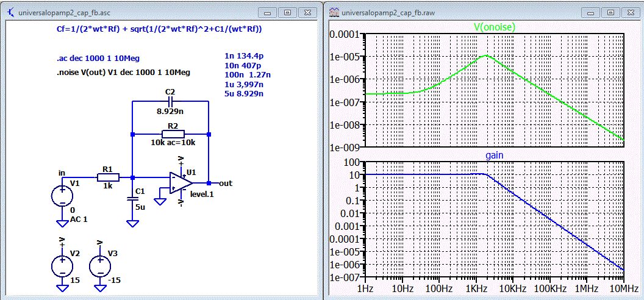Maximize the schematic .asc window
The height and width of the screenshot is (300, 644).
(x=288, y=12)
